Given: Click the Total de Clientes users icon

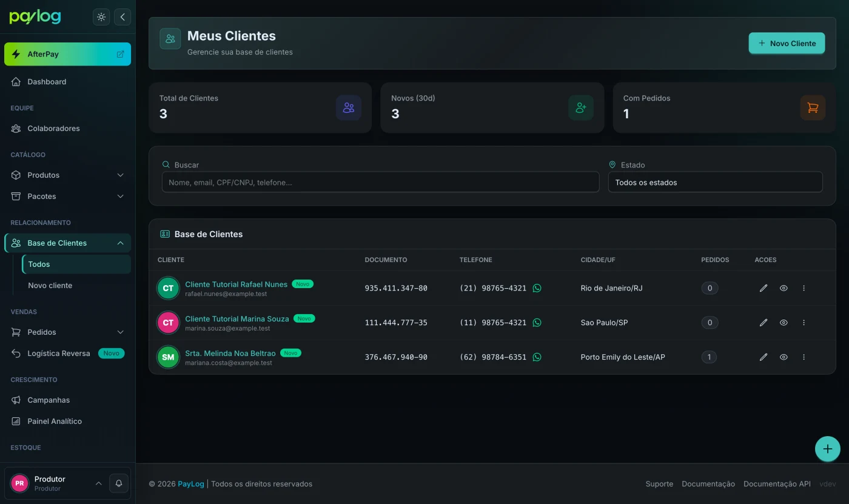Looking at the screenshot, I should pos(349,108).
